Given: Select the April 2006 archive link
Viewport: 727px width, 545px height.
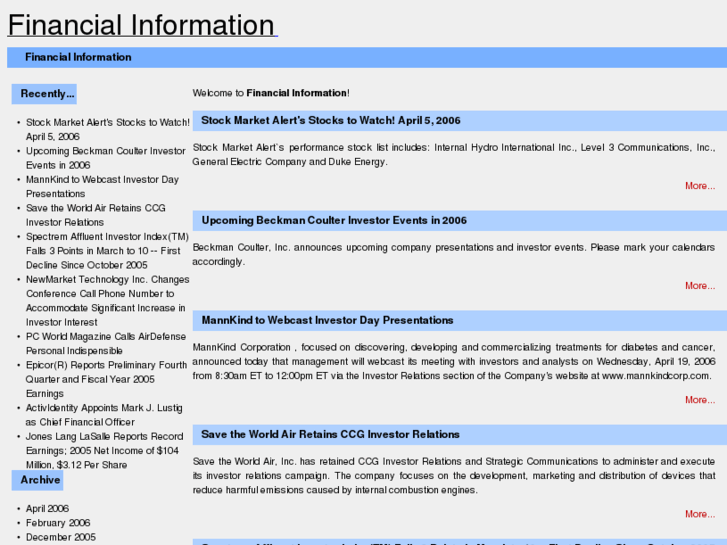Looking at the screenshot, I should coord(47,508).
